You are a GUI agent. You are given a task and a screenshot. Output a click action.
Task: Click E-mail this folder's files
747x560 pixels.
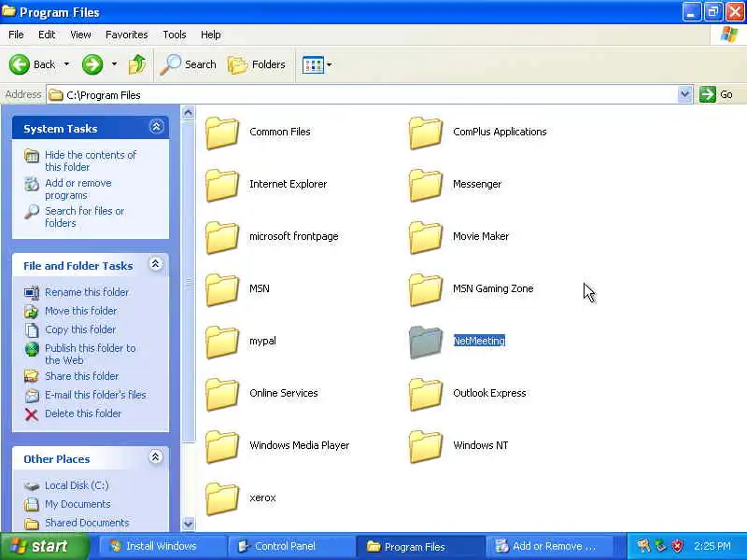(95, 395)
